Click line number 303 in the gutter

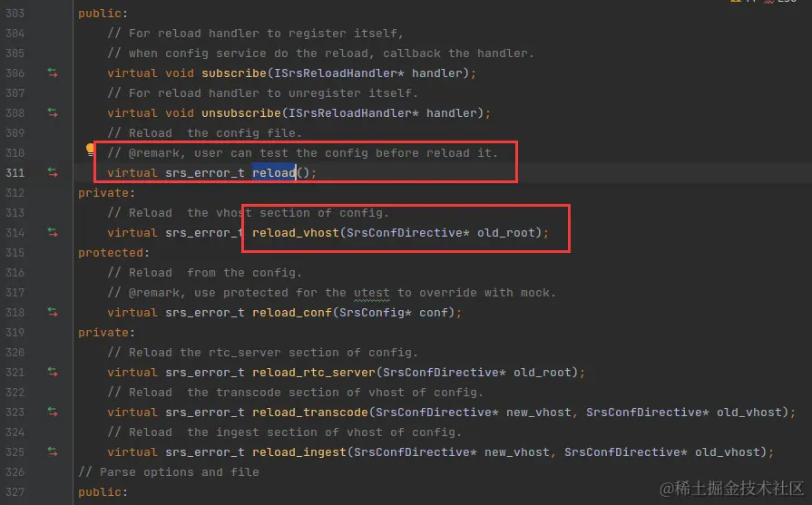point(15,13)
